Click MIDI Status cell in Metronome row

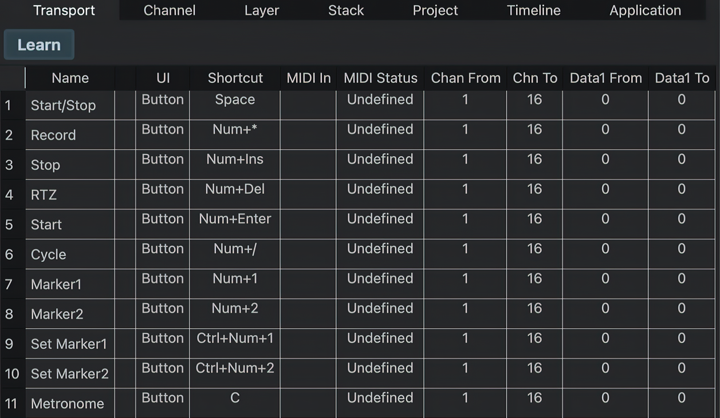tap(380, 398)
